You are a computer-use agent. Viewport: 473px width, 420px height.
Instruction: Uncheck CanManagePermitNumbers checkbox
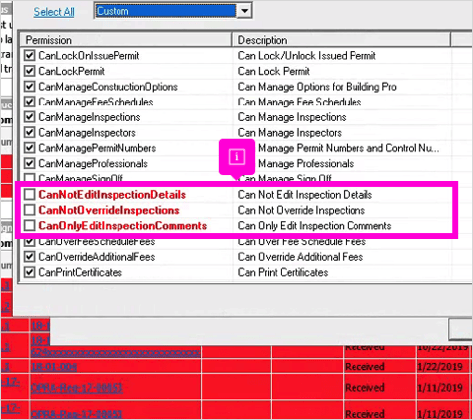point(30,148)
